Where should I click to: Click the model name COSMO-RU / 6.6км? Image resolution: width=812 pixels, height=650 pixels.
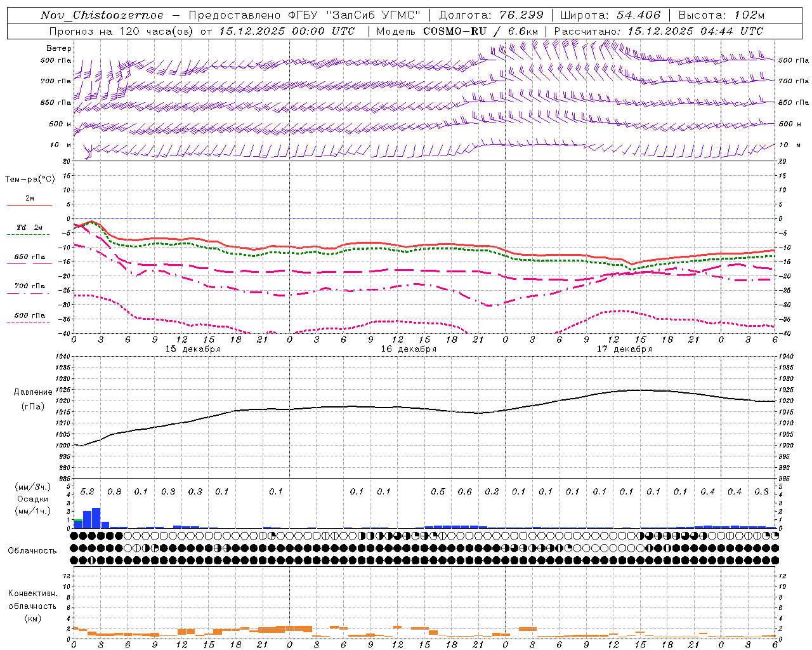(x=481, y=31)
